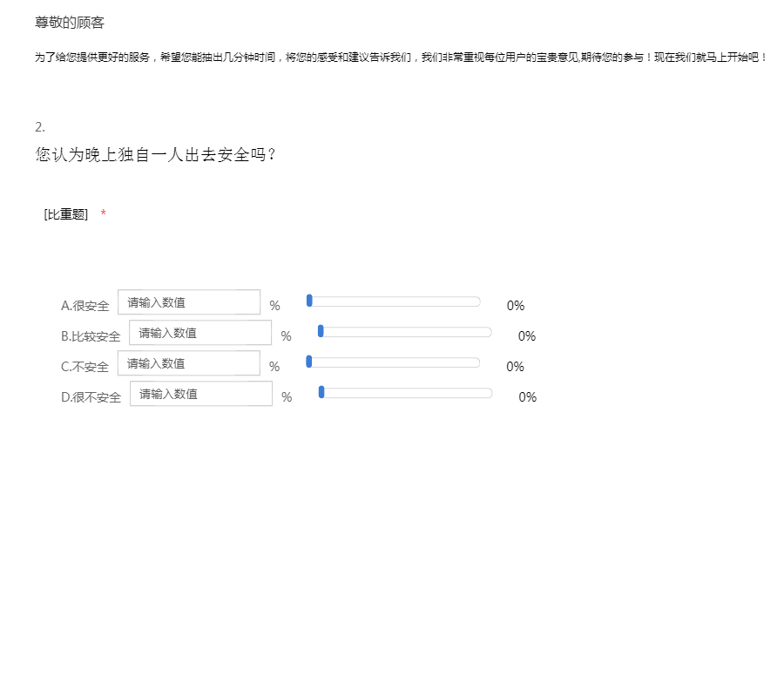Click the slider handle for A.很安全
This screenshot has height=697, width=784.
click(309, 301)
